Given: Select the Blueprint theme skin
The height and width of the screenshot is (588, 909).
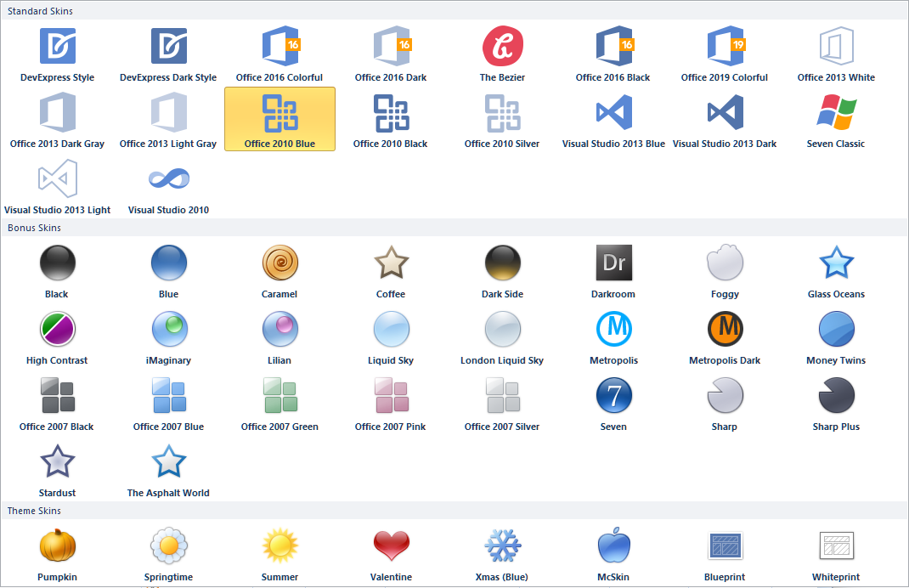Looking at the screenshot, I should coord(725,546).
